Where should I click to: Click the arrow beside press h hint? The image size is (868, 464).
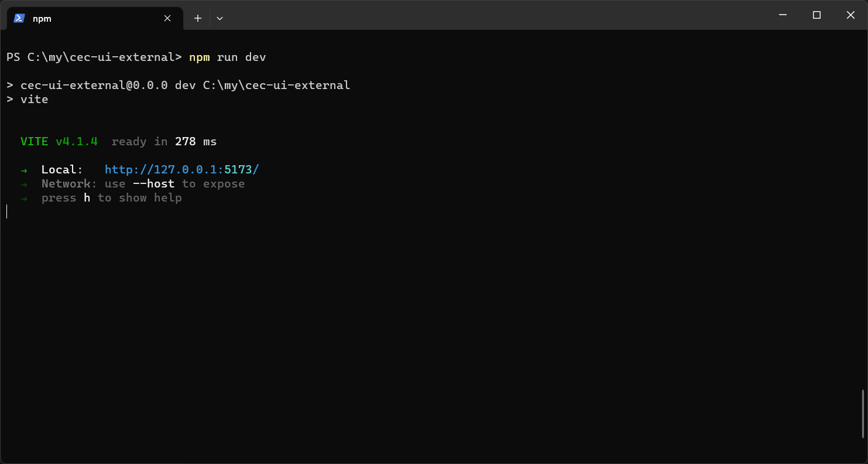pyautogui.click(x=24, y=198)
